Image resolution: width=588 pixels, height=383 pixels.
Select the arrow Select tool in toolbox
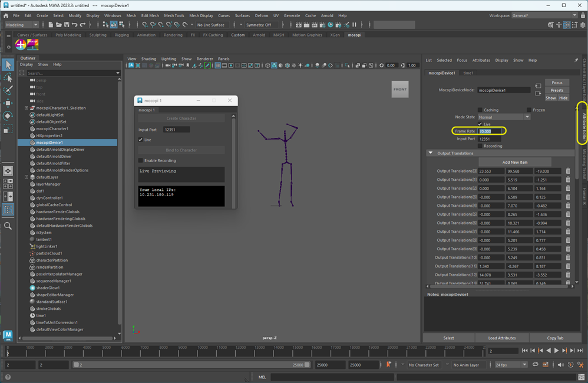pyautogui.click(x=8, y=65)
